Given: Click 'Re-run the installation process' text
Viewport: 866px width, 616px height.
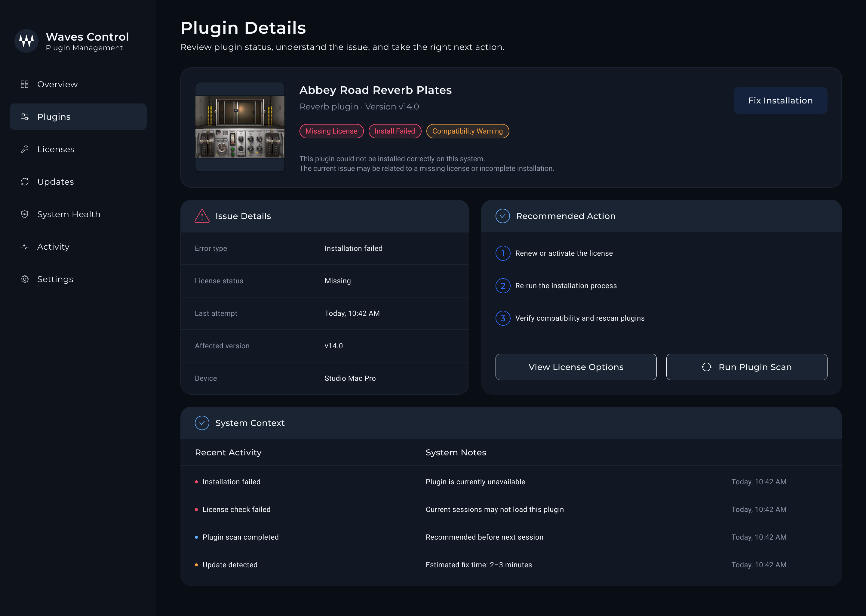Looking at the screenshot, I should pos(566,286).
